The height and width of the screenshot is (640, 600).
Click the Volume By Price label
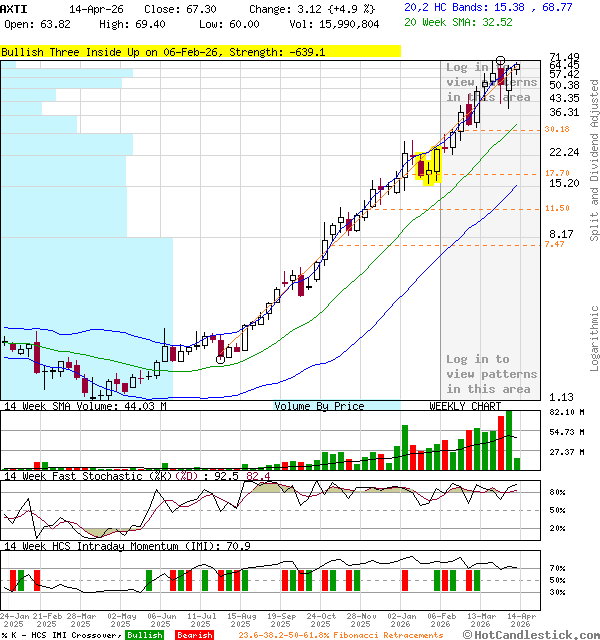(x=319, y=406)
